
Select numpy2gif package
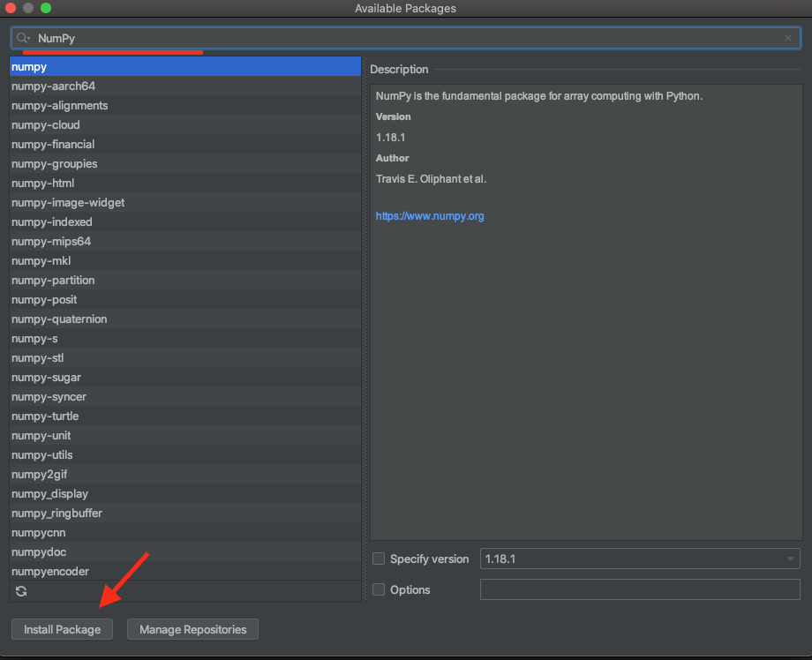click(x=185, y=474)
